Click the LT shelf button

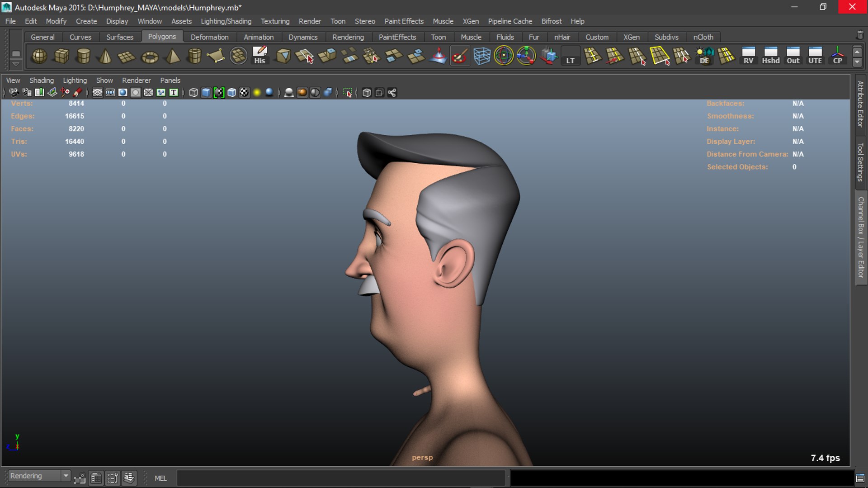click(x=571, y=56)
